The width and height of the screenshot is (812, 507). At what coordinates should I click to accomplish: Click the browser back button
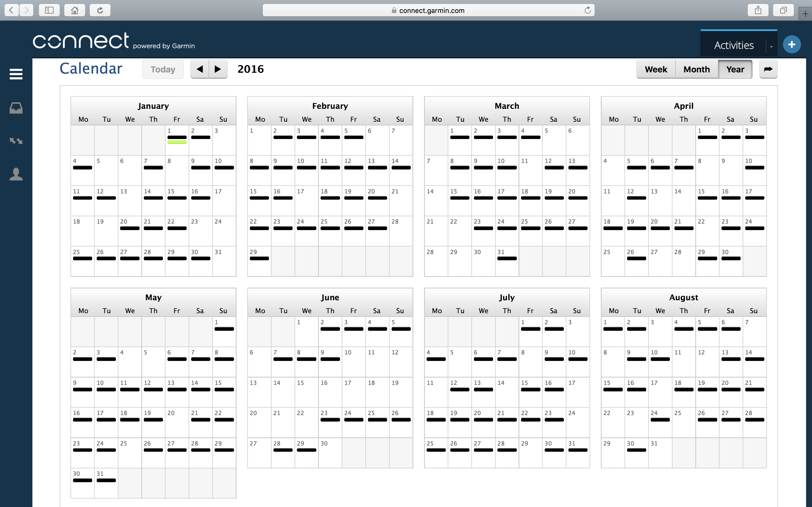point(11,10)
